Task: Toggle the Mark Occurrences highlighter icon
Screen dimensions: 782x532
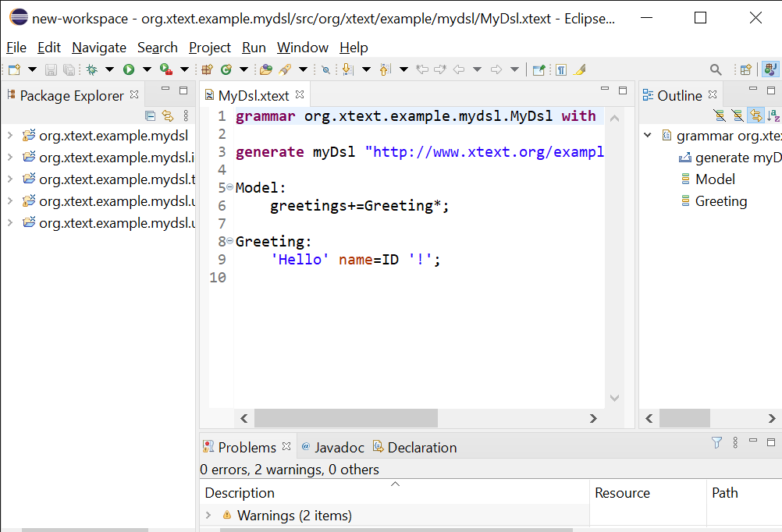Action: point(580,69)
